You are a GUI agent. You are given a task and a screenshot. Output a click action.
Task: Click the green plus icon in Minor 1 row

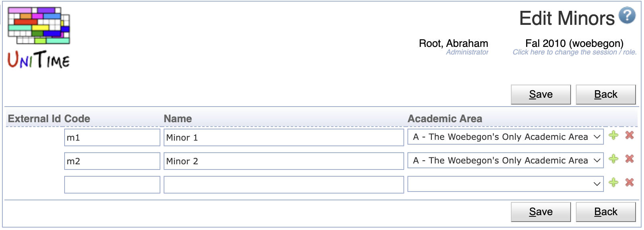(x=614, y=135)
